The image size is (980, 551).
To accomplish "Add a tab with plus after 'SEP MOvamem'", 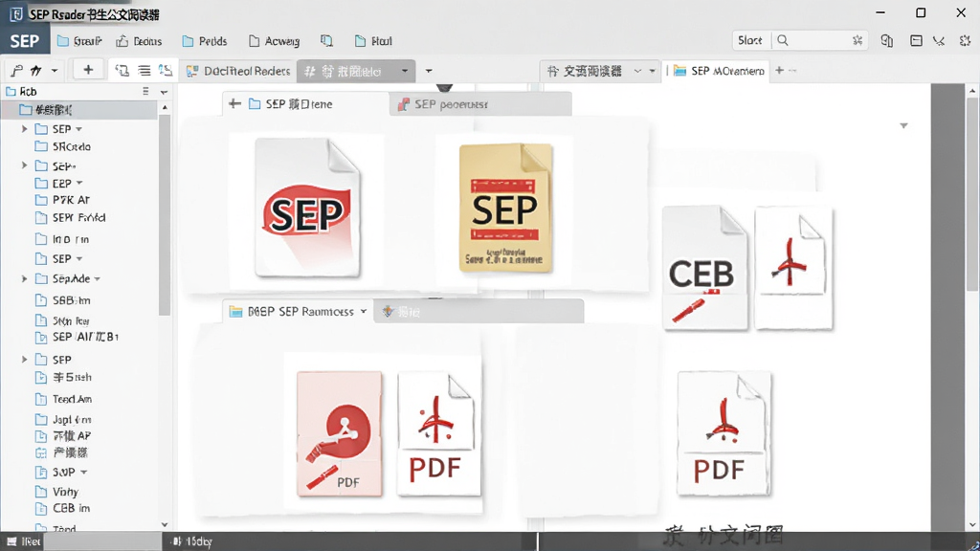I will point(779,71).
